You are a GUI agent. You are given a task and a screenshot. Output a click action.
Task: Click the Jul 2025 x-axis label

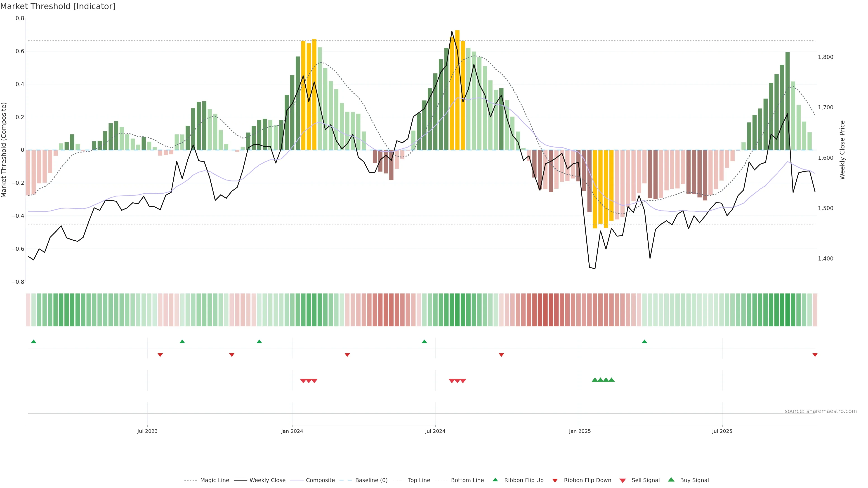[722, 431]
